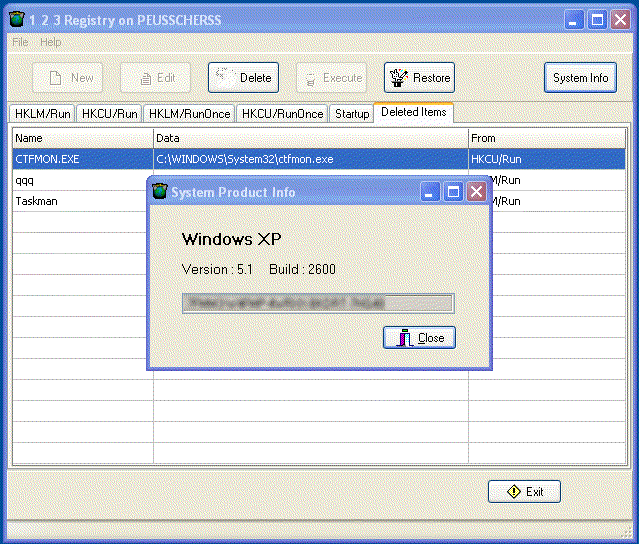Click the Edit button's notepad icon

point(145,78)
